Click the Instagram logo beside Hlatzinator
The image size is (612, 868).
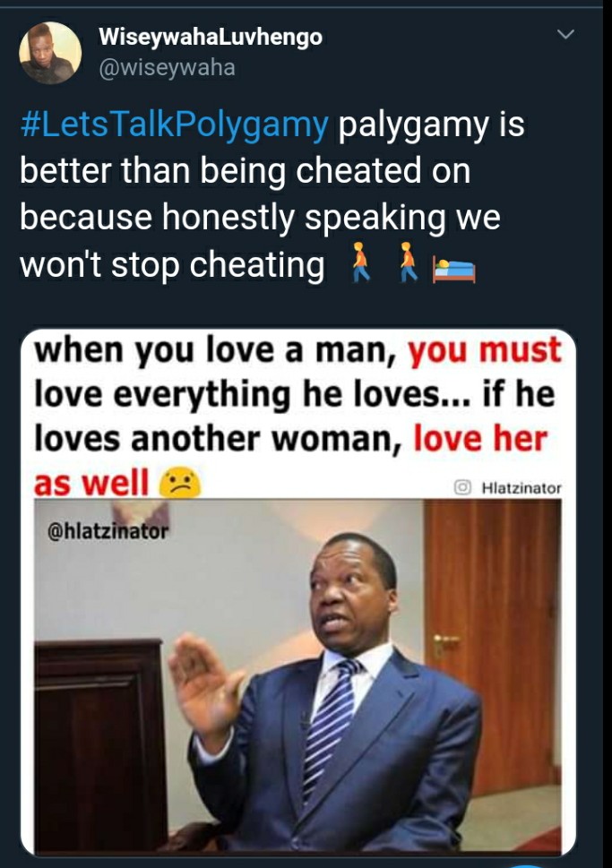point(462,487)
